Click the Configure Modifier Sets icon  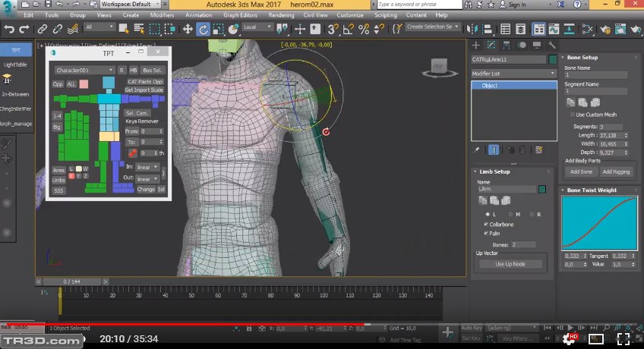539,150
